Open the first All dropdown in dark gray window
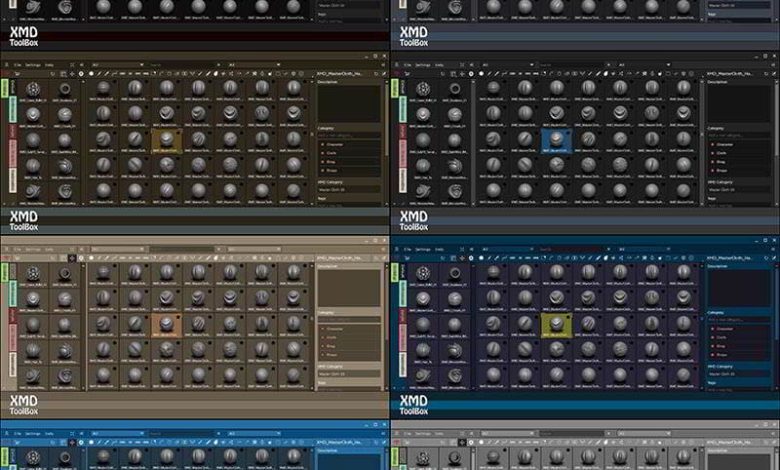This screenshot has width=780, height=470. tap(508, 65)
